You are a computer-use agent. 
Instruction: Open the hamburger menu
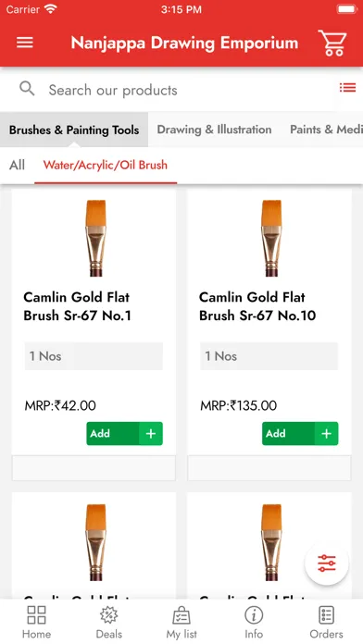(x=25, y=43)
